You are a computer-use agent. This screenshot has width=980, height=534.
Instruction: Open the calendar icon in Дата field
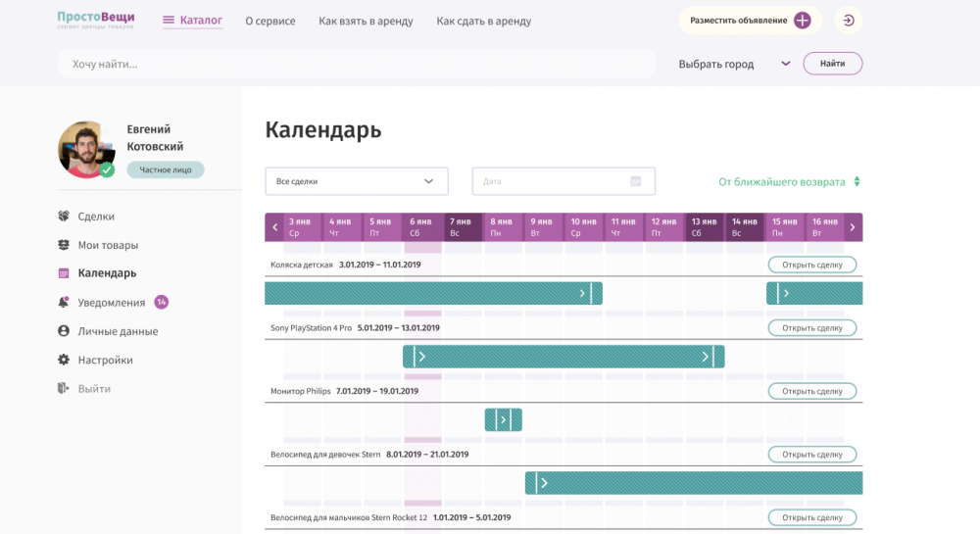[636, 181]
